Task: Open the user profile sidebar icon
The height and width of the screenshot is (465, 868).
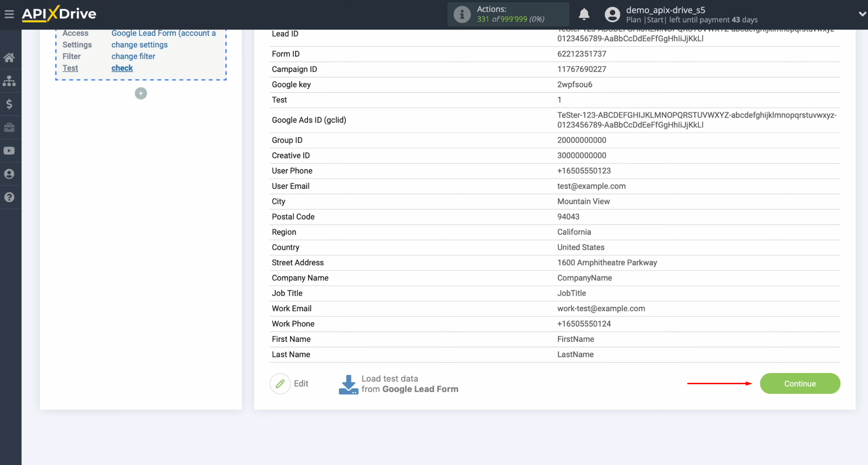Action: [10, 174]
